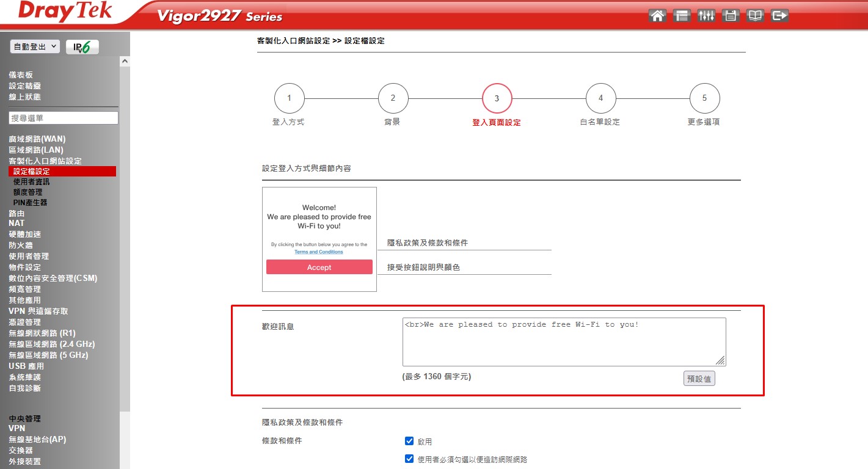868x469 pixels.
Task: Expand the 廣域網路(WAN) menu
Action: click(x=37, y=139)
